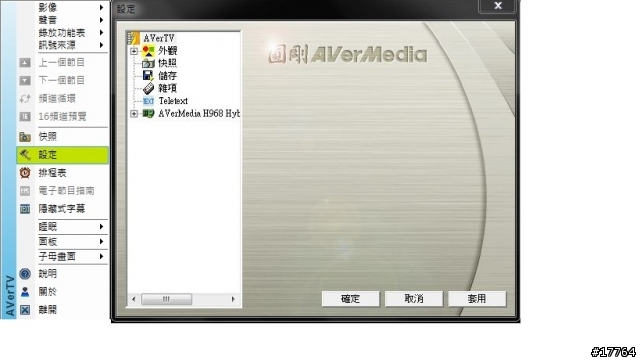Viewport: 640px width, 360px height.
Task: Open the 面板 submenu arrow
Action: coord(101,242)
